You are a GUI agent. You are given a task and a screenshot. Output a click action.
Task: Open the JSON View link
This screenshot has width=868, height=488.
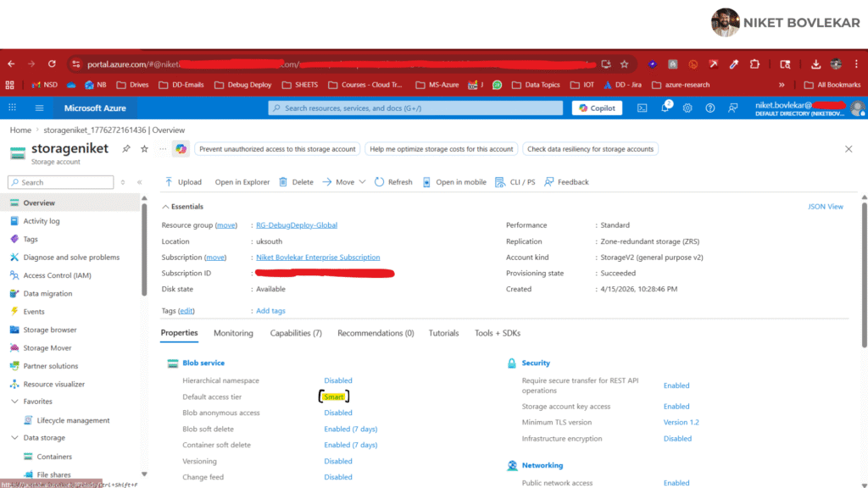coord(826,207)
